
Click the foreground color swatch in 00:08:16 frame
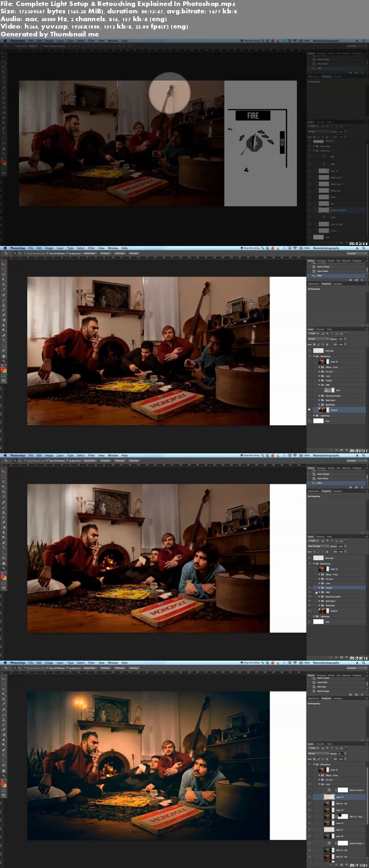3,576
